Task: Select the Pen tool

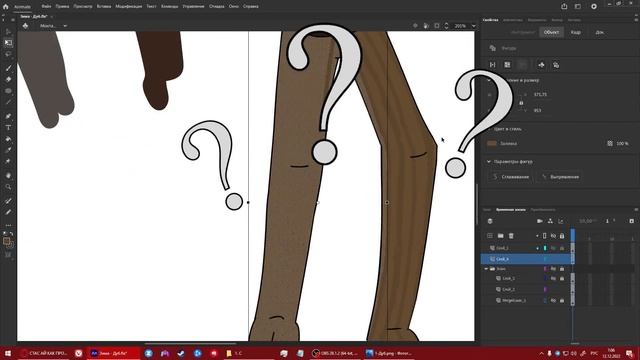Action: [8, 116]
